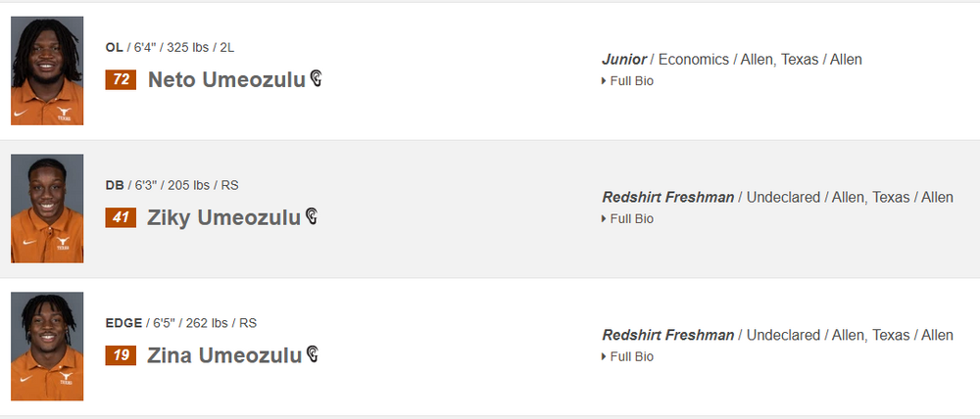The height and width of the screenshot is (419, 980).
Task: Go to Zina Umeozulu's player page
Action: tap(224, 355)
